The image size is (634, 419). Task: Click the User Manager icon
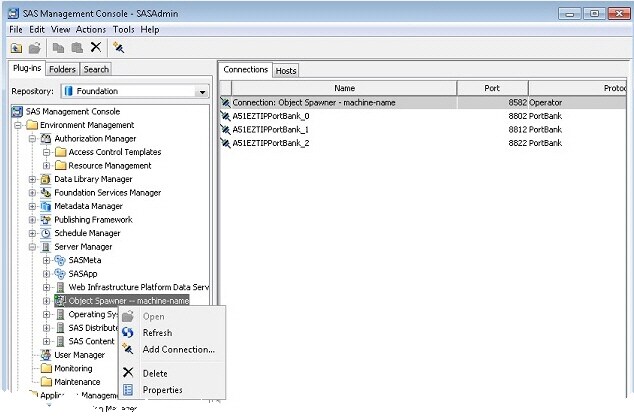[x=46, y=355]
